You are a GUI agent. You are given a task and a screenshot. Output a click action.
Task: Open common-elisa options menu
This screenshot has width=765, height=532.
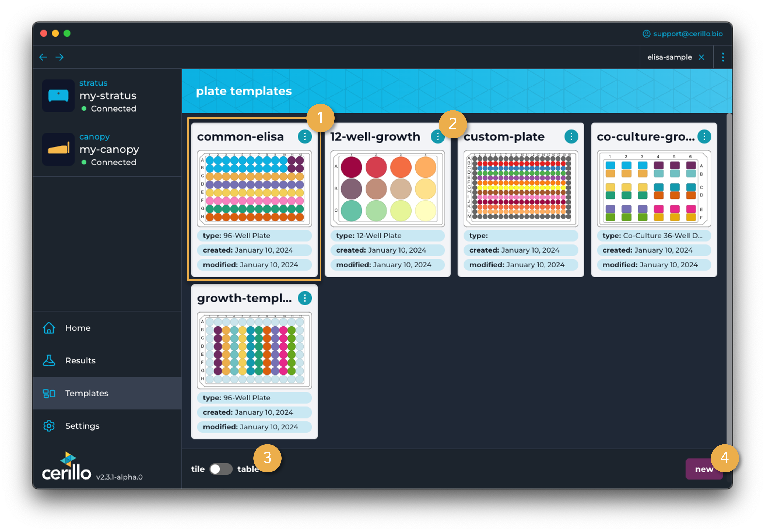tap(304, 136)
